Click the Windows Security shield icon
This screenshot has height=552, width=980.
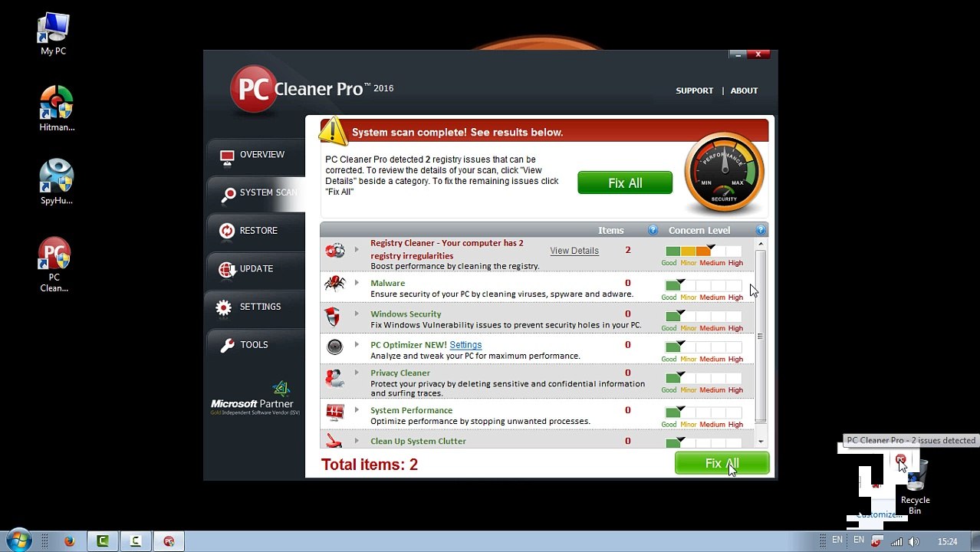click(x=333, y=317)
